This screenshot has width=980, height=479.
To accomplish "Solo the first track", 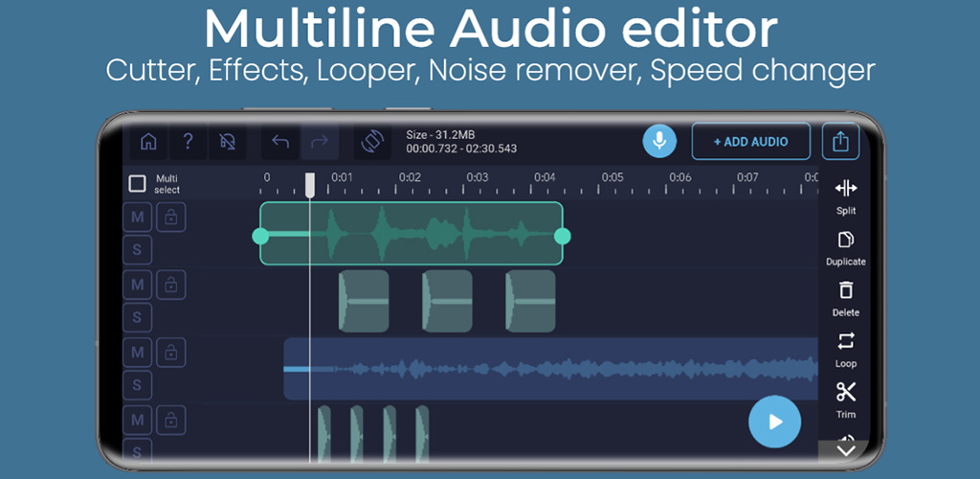I will click(138, 251).
